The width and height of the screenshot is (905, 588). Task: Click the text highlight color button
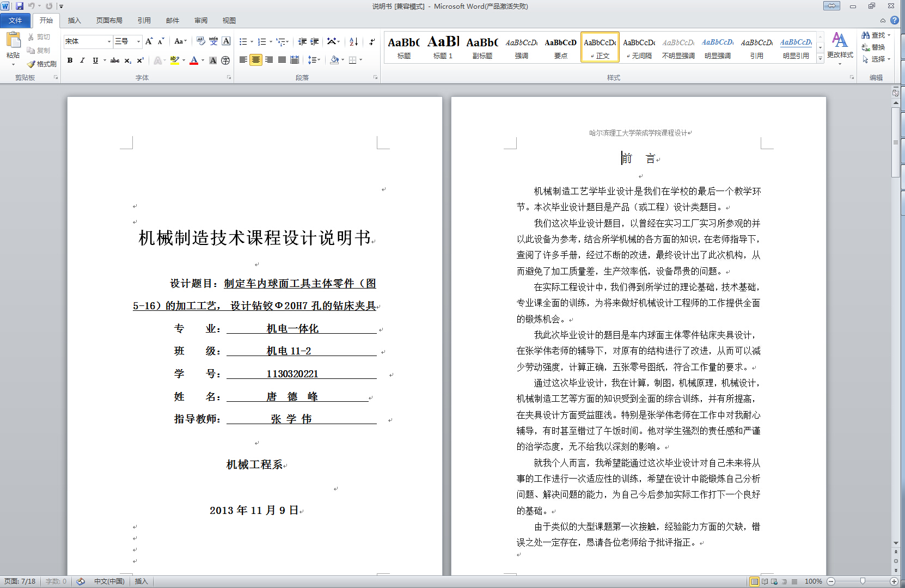[x=175, y=60]
